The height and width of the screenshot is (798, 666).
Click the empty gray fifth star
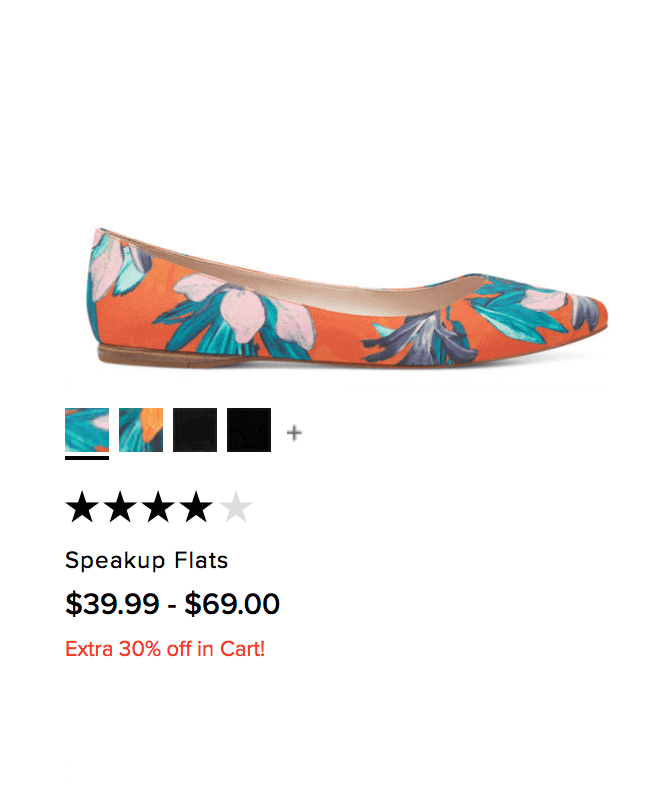tap(236, 507)
